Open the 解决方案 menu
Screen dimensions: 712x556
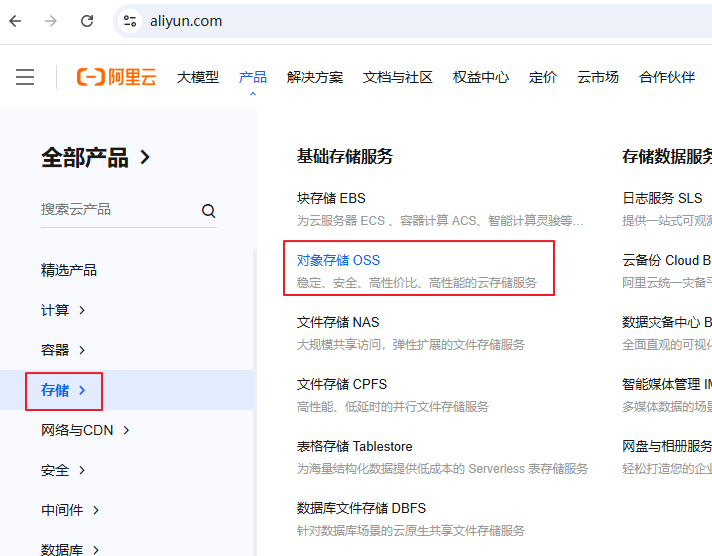315,77
